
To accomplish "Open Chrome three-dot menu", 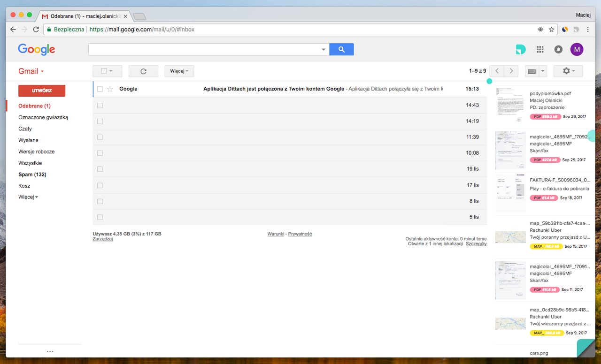I will [588, 29].
